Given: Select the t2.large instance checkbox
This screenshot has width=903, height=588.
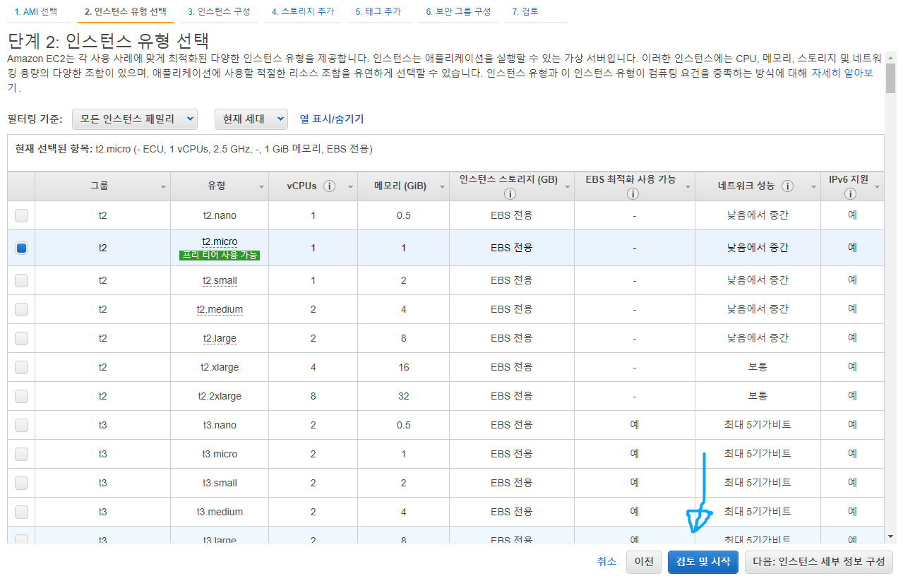Looking at the screenshot, I should [x=21, y=338].
